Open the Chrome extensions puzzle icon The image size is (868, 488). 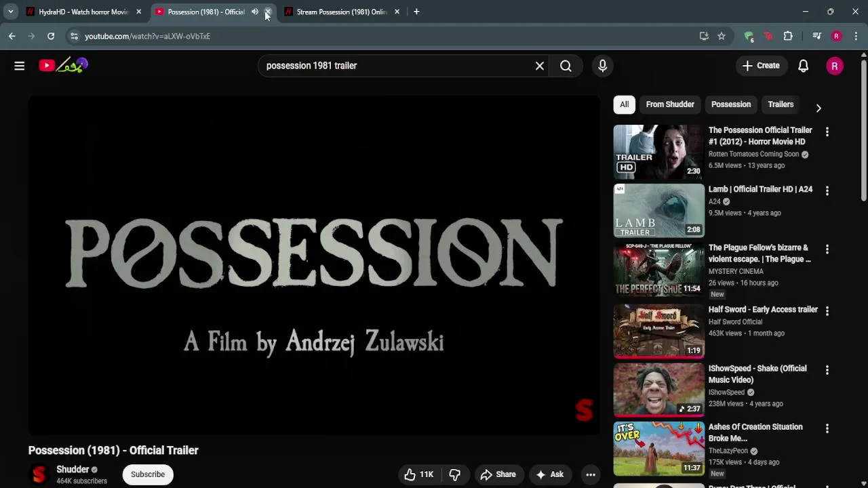[788, 36]
